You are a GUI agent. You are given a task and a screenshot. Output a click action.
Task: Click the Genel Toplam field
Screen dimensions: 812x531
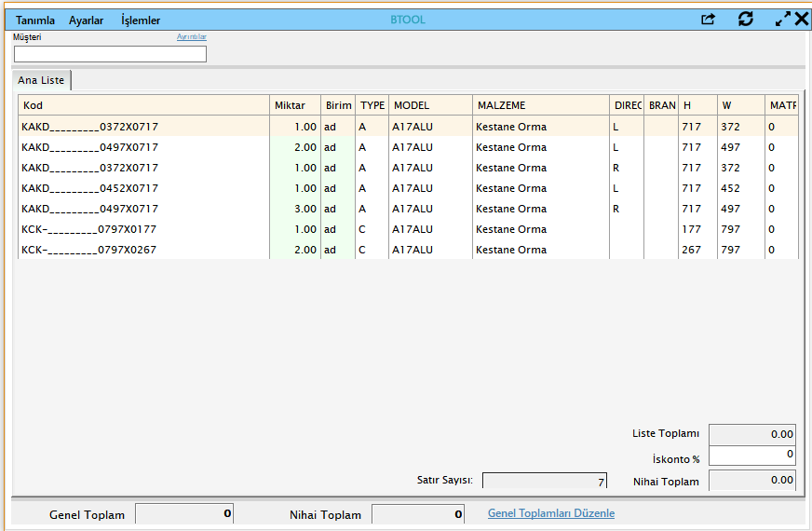tap(184, 514)
